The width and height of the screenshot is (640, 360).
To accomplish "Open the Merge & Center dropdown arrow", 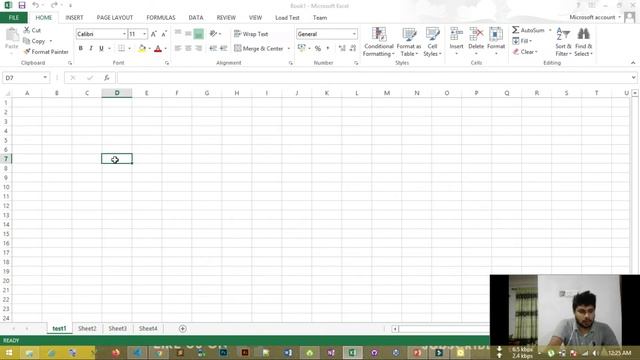I will click(x=289, y=49).
